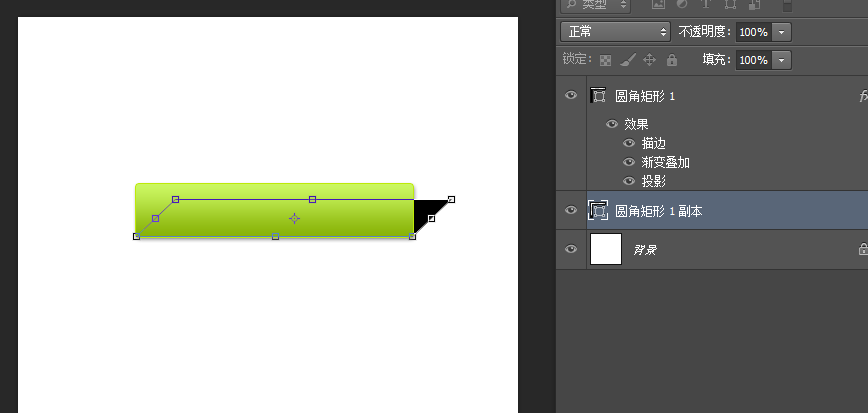Viewport: 868px width, 413px height.
Task: Click the 圆角矩形 1 shape layer icon
Action: tap(599, 96)
